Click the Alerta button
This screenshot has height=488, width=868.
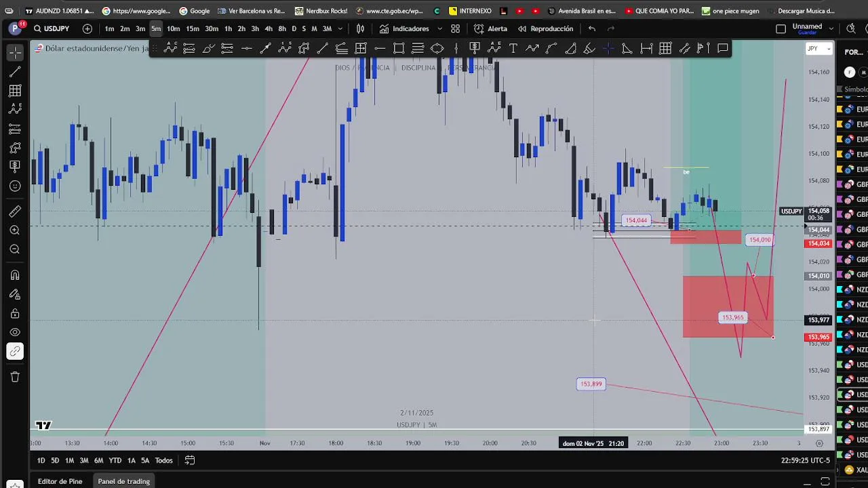490,28
